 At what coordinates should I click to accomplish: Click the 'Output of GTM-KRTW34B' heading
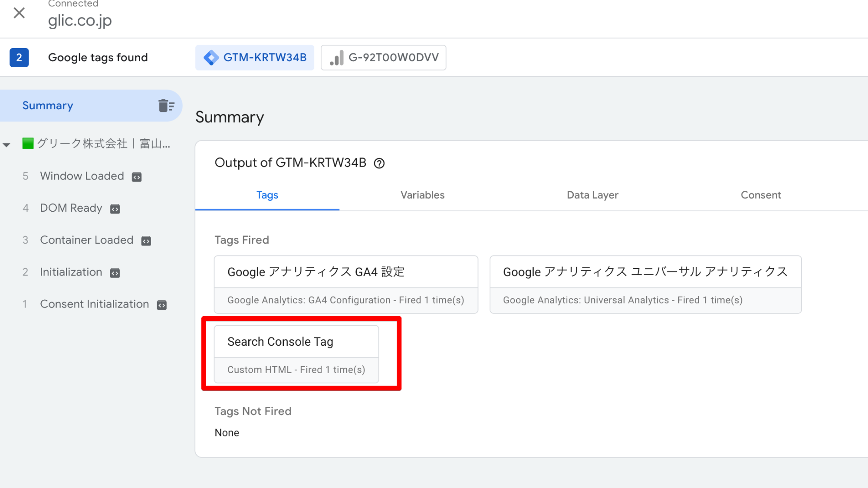290,163
